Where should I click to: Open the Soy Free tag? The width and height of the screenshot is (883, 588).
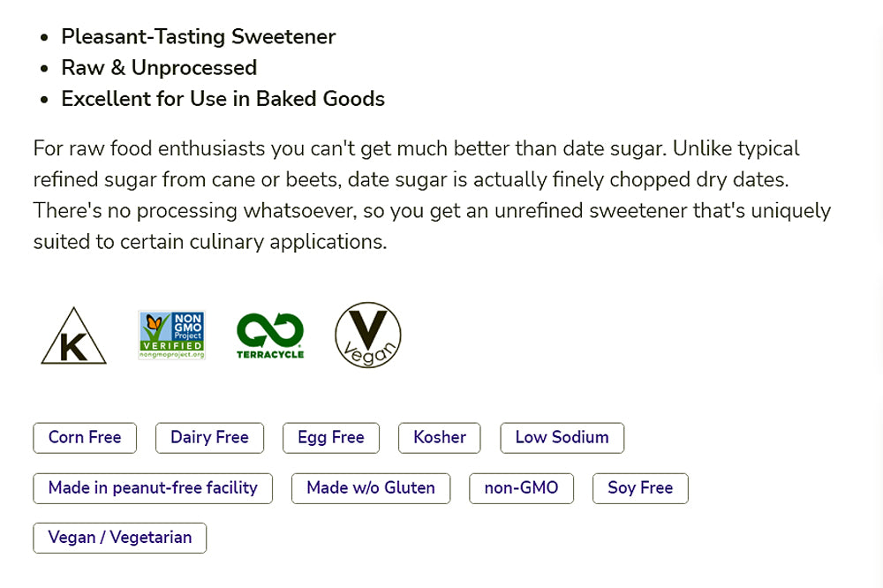(x=640, y=488)
